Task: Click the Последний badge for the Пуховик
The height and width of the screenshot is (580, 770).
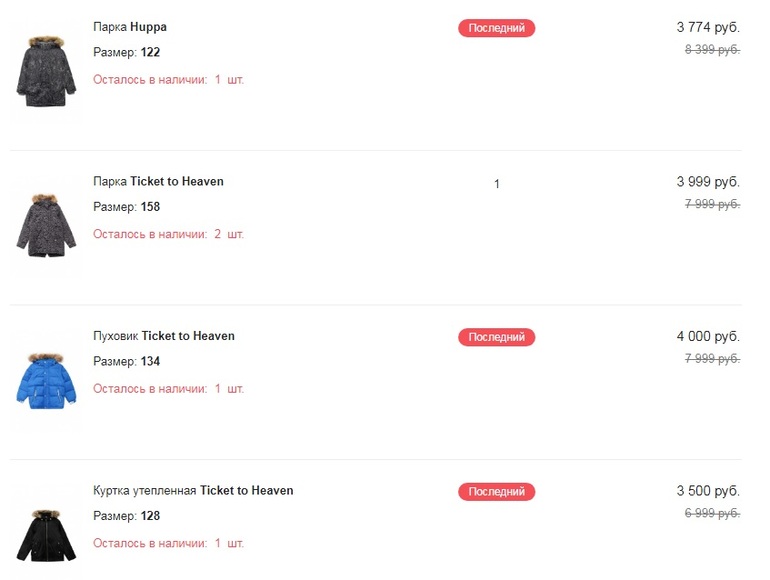Action: point(497,337)
